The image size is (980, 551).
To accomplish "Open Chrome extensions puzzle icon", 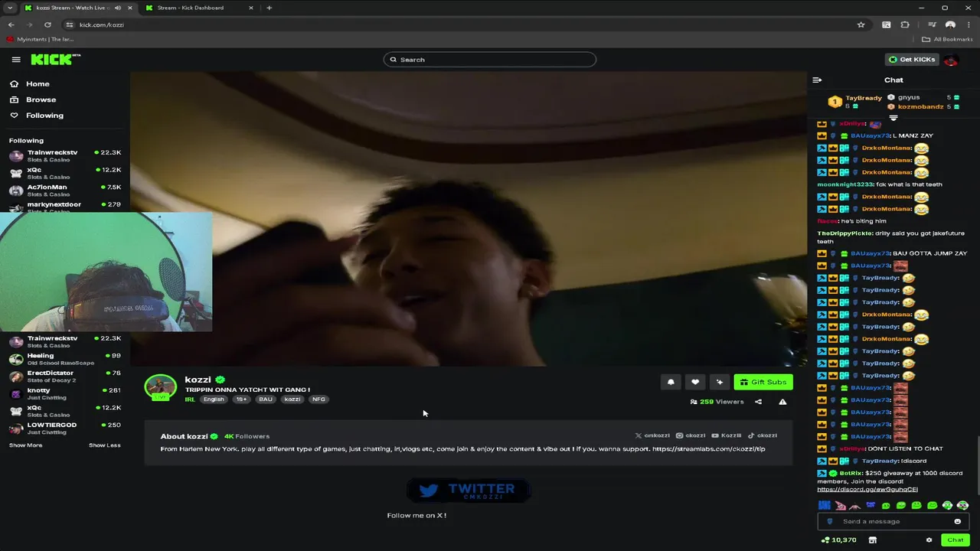I will tap(905, 24).
